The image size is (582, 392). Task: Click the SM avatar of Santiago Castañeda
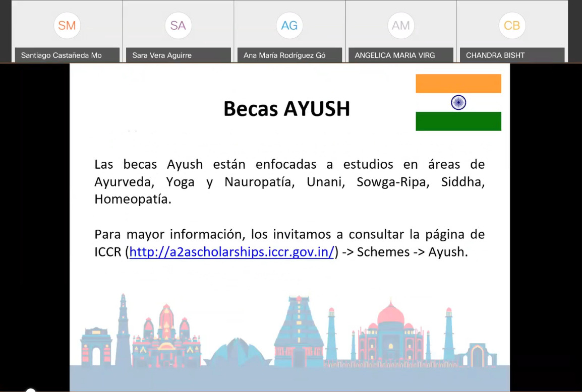67,26
